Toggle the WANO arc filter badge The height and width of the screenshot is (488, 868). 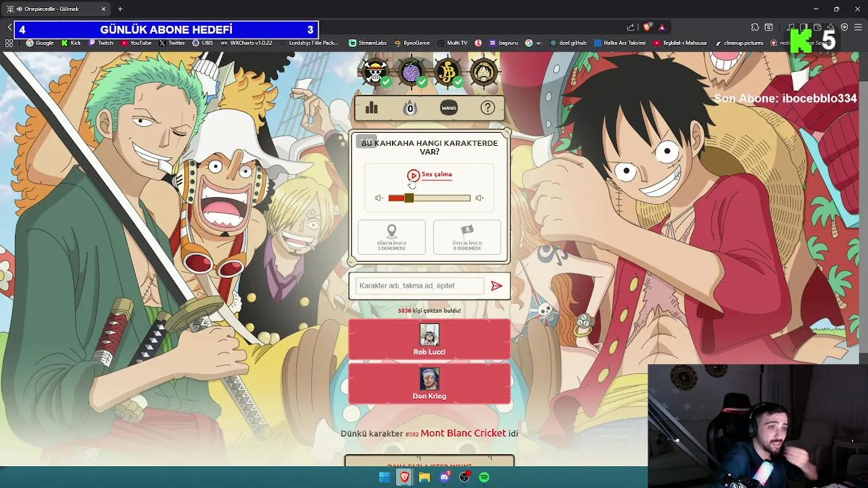coord(449,108)
